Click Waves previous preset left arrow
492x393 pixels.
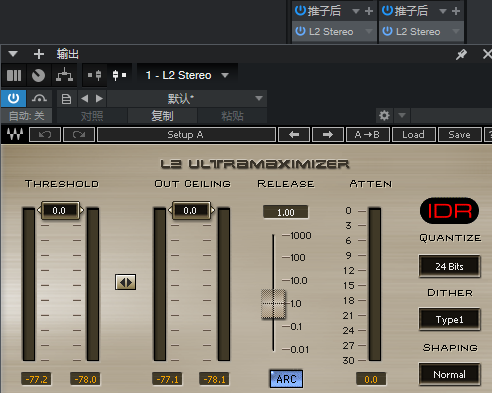point(294,135)
